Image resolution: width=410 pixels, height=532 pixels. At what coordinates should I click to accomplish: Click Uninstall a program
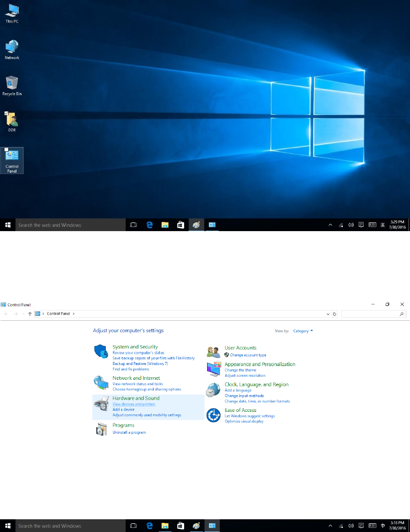click(129, 432)
